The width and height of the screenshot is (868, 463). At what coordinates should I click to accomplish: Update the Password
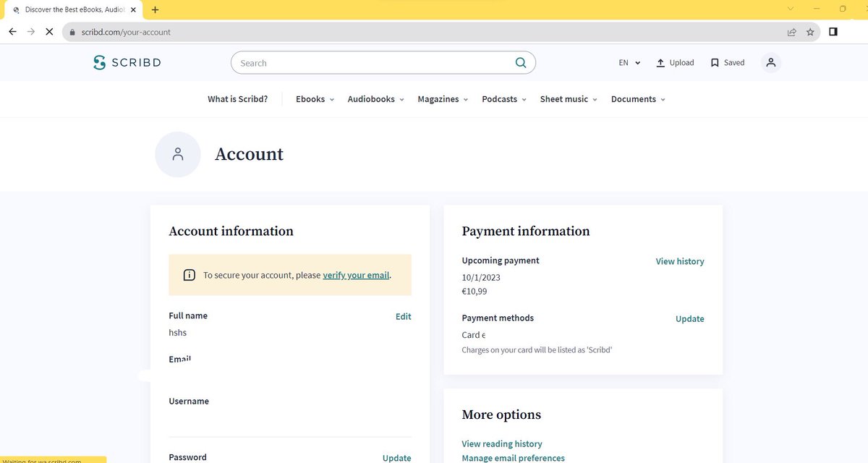[x=396, y=458]
